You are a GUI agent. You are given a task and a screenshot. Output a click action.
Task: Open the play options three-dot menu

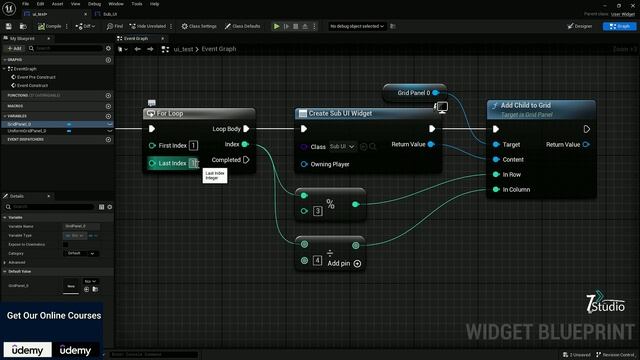coord(314,26)
